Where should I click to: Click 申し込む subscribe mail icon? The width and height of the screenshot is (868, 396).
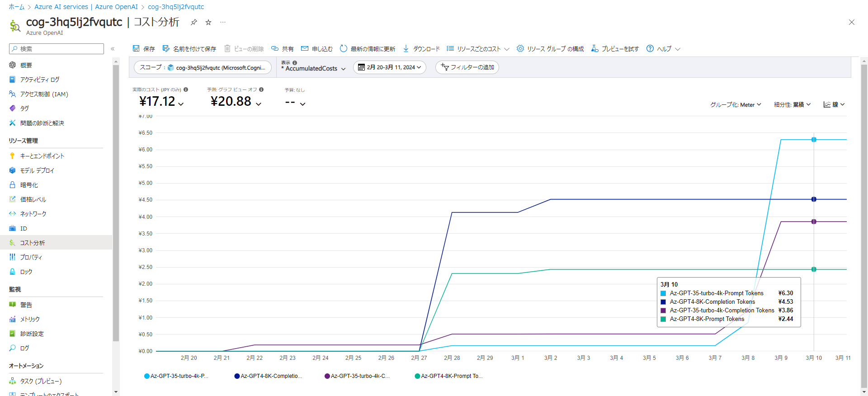coord(305,48)
